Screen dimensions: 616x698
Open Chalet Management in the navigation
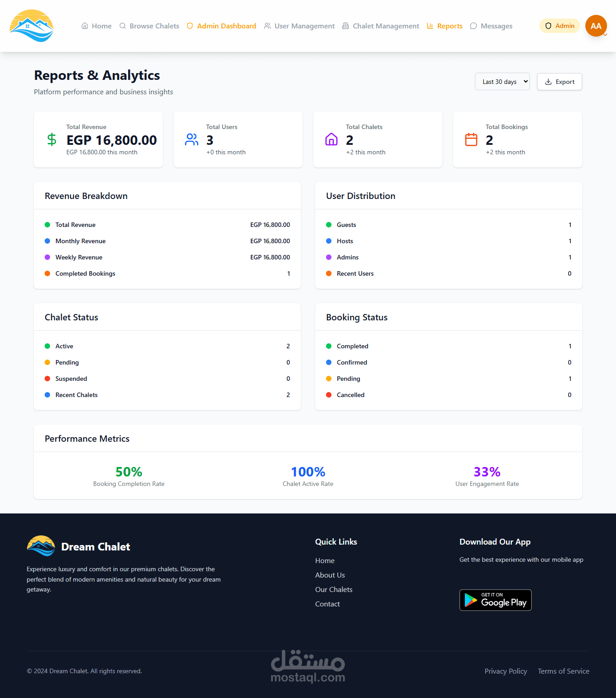381,26
